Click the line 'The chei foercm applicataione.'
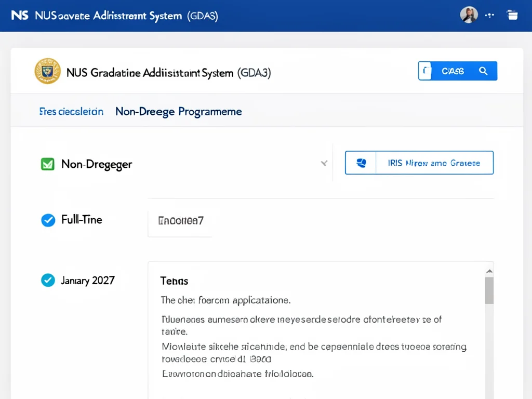The width and height of the screenshot is (532, 399). pyautogui.click(x=225, y=300)
